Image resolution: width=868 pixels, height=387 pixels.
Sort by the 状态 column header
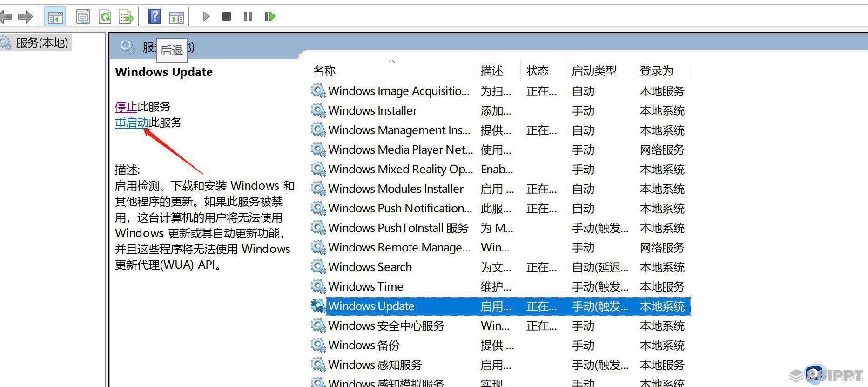pos(538,71)
